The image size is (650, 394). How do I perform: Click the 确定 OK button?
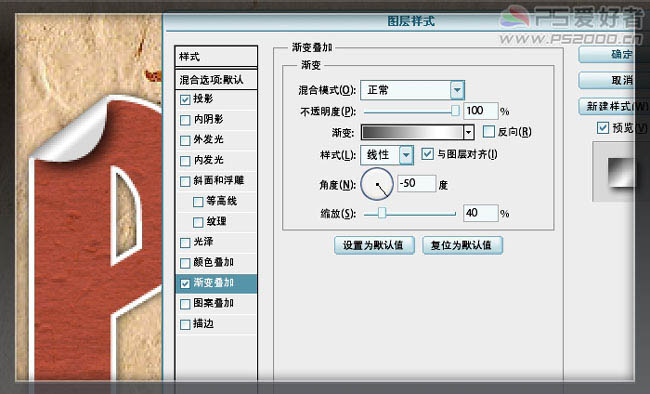614,54
